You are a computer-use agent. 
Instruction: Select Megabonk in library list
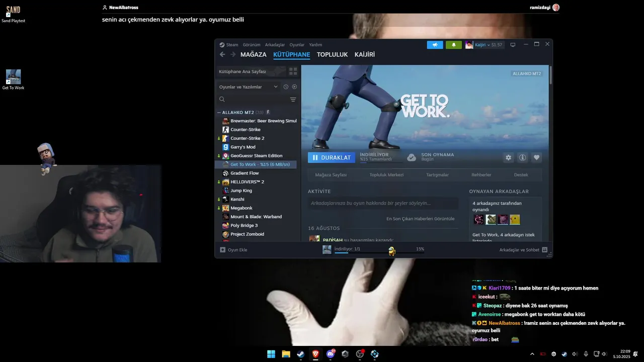pos(242,208)
